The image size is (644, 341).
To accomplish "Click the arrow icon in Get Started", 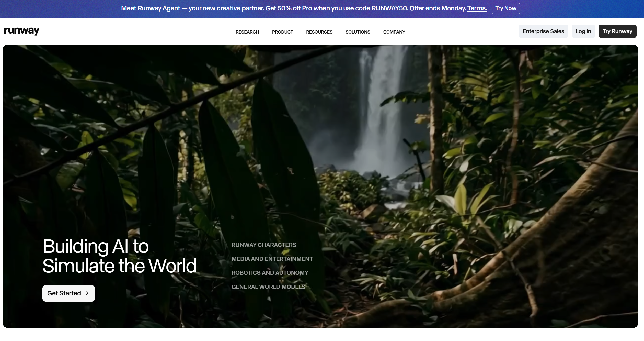I will pos(87,293).
